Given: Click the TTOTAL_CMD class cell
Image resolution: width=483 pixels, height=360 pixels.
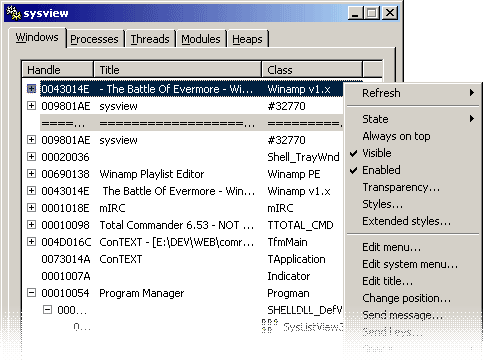Looking at the screenshot, I should click(300, 225).
